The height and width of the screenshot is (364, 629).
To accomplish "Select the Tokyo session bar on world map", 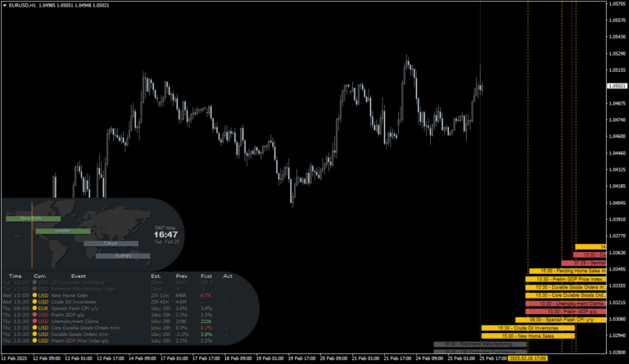I will pos(110,244).
